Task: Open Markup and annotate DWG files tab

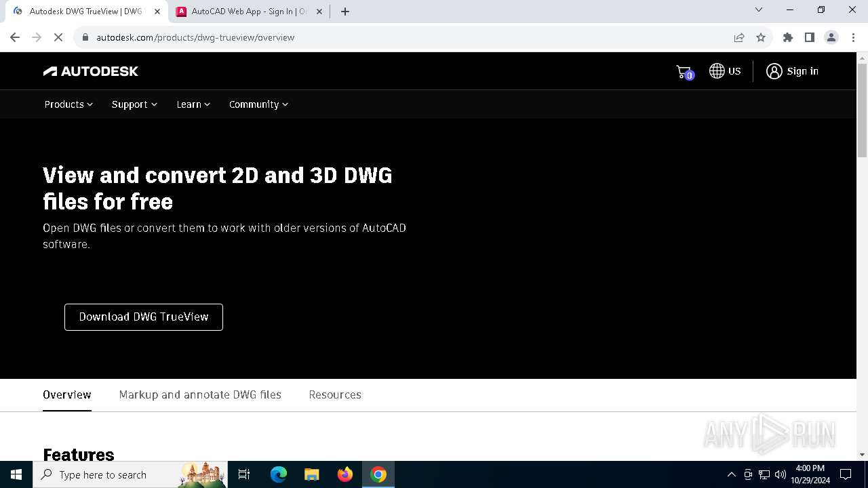Action: click(x=200, y=394)
